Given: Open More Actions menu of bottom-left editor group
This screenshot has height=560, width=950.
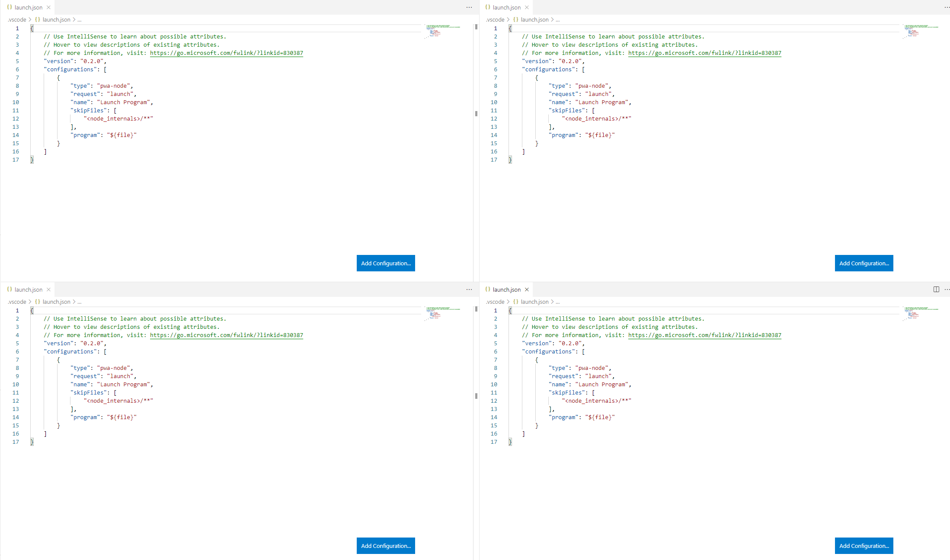Looking at the screenshot, I should pyautogui.click(x=469, y=290).
